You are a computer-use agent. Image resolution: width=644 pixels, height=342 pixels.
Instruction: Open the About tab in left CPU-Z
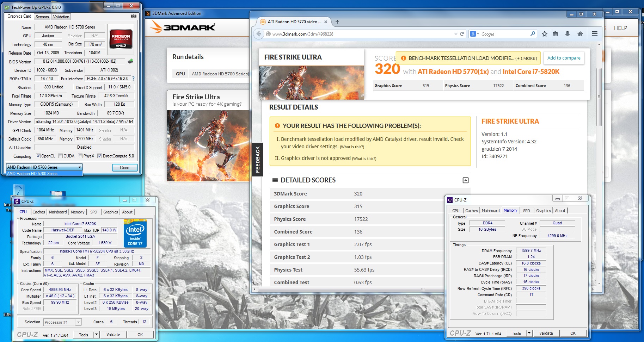[127, 212]
